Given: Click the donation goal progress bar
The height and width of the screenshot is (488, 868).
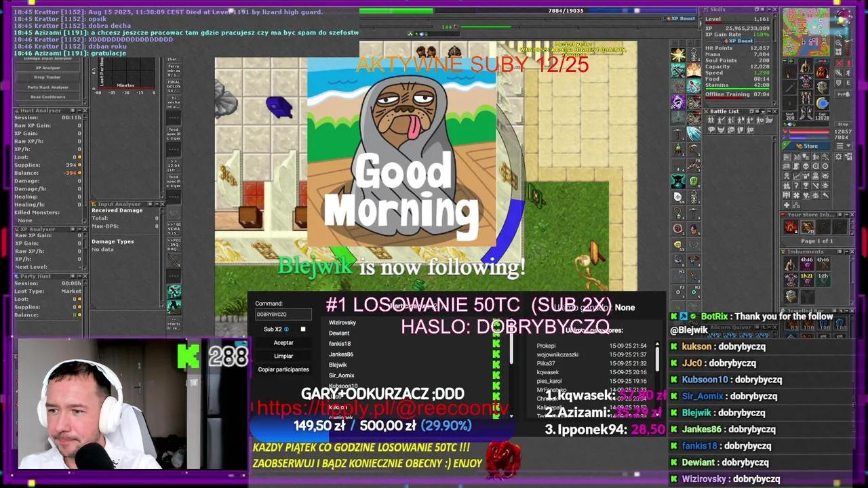Looking at the screenshot, I should click(383, 426).
